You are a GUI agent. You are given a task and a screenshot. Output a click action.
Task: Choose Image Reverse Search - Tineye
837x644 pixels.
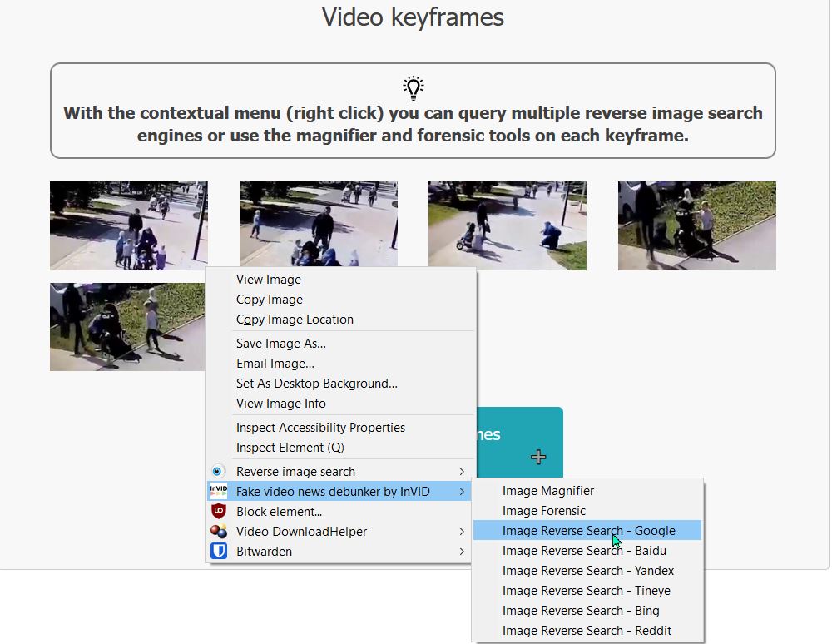click(587, 590)
